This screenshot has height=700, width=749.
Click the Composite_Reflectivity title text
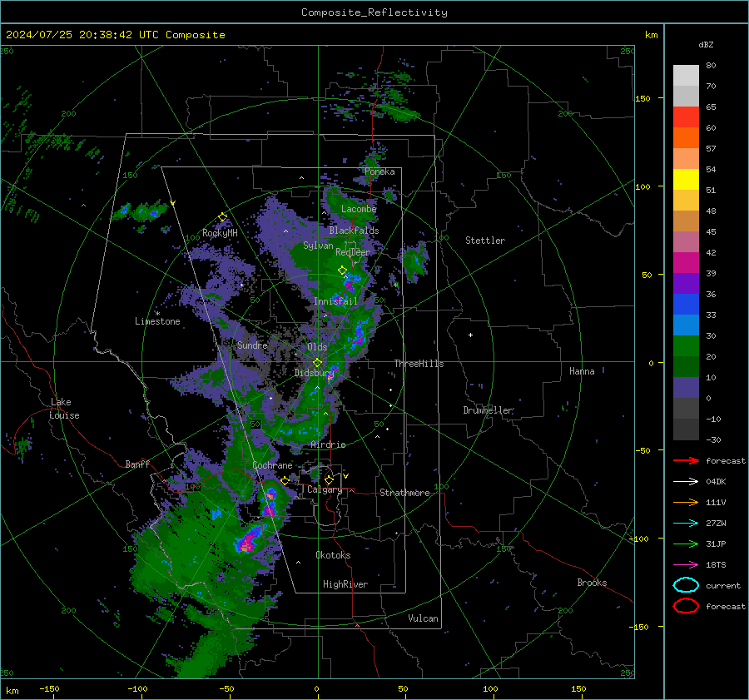[374, 12]
